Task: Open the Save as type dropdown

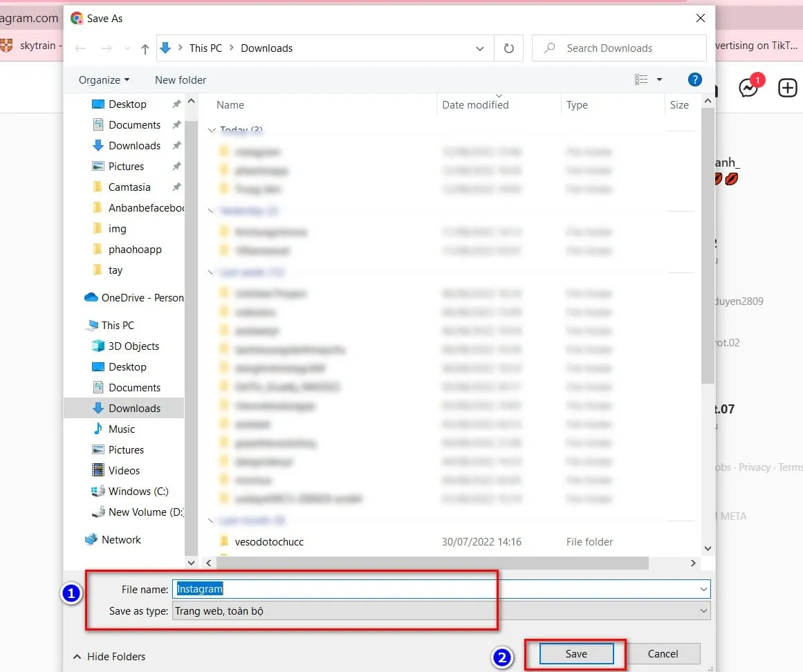Action: pos(703,610)
